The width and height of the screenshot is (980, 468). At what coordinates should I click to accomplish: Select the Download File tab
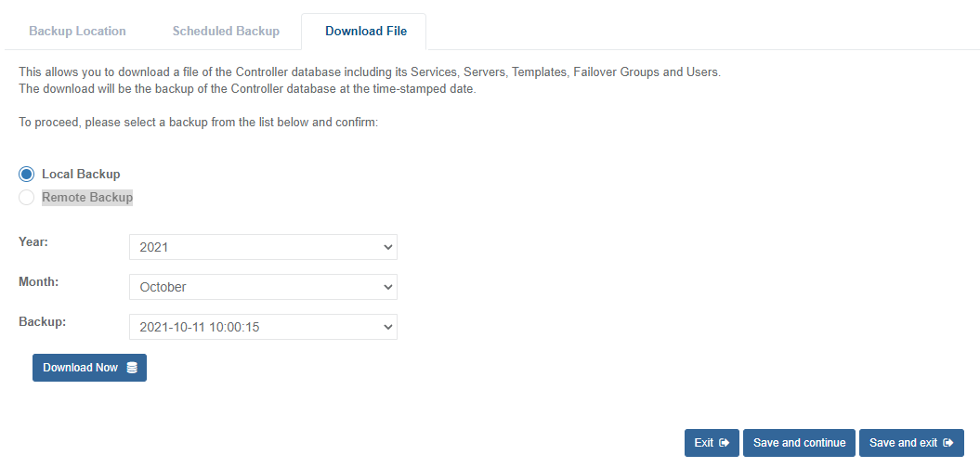pos(366,32)
